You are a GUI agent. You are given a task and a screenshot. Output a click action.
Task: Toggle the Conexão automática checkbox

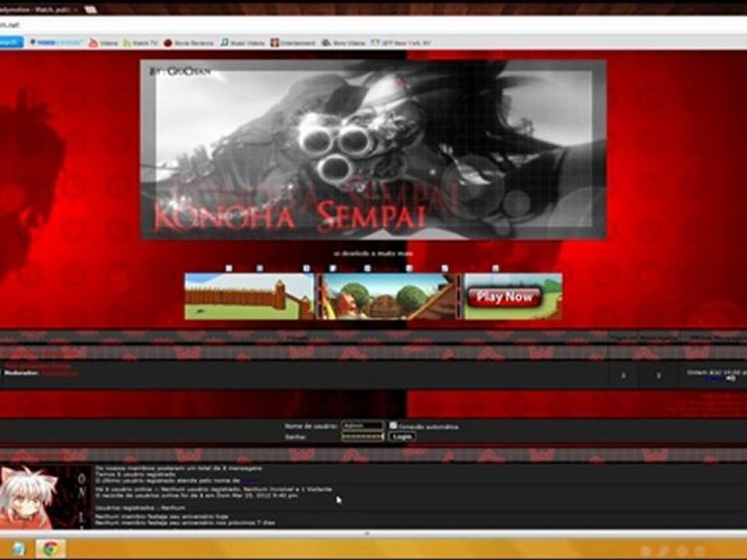tap(393, 425)
